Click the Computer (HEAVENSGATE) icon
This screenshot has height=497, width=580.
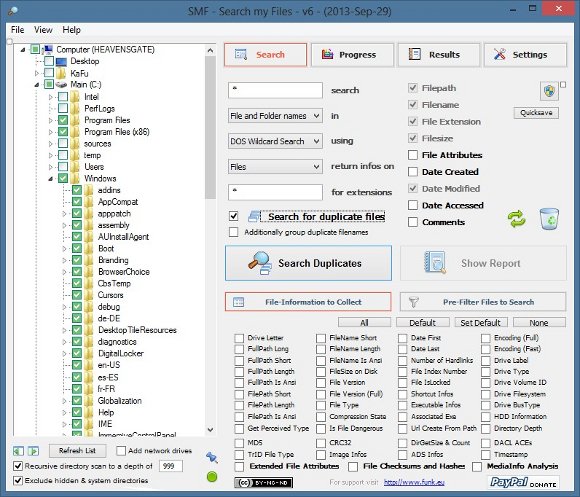48,49
